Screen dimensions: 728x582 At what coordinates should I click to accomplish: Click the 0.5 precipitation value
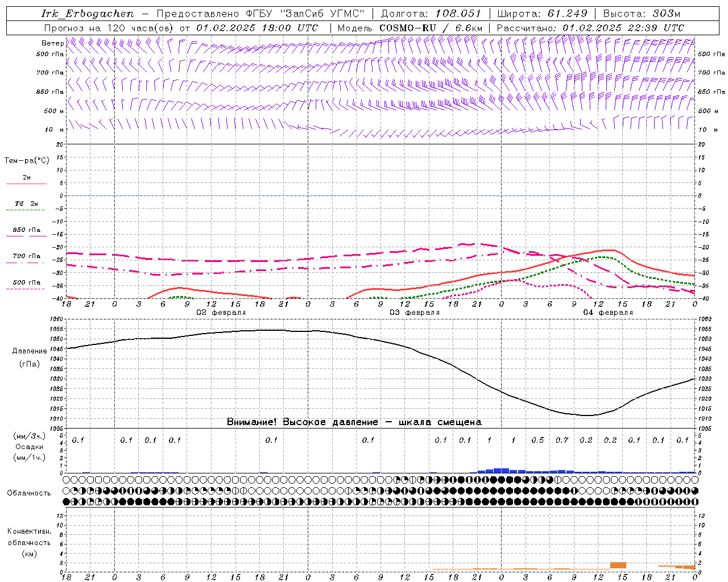[537, 440]
